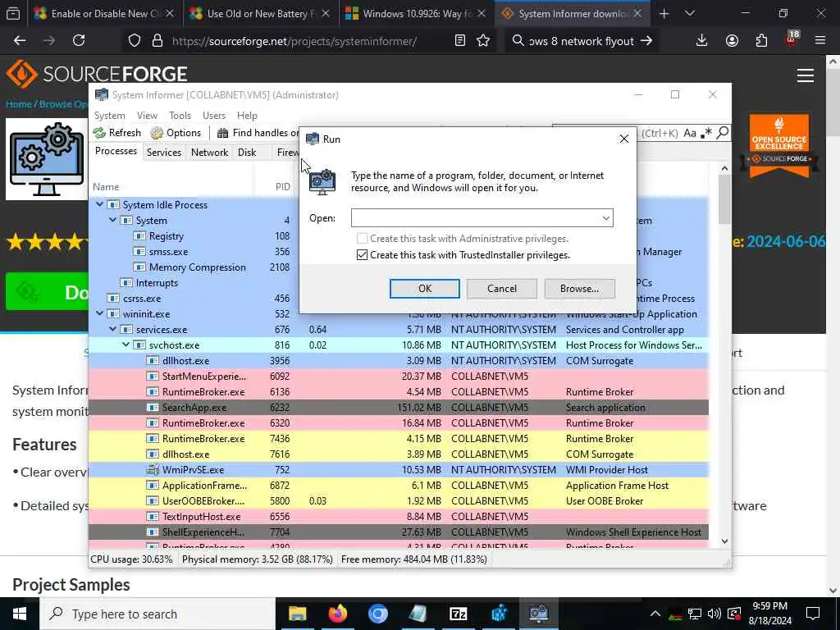This screenshot has height=630, width=840.
Task: Go back with Firefox back arrow
Action: (20, 40)
